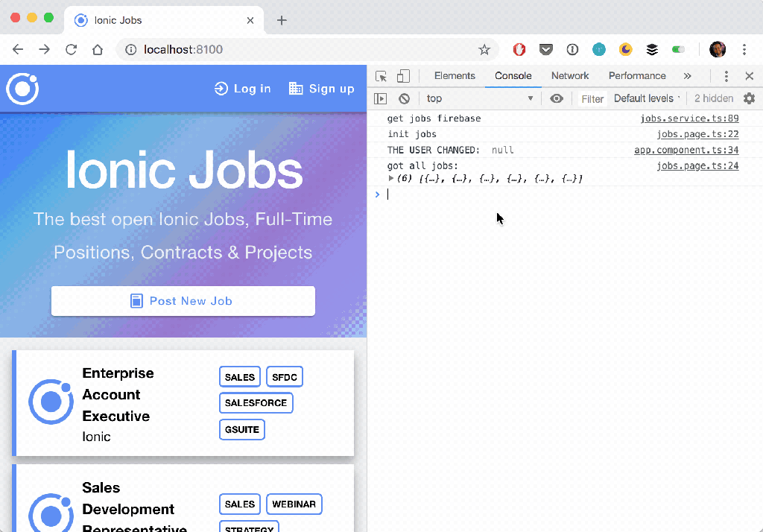
Task: Click the purple moon extension icon
Action: 625,49
